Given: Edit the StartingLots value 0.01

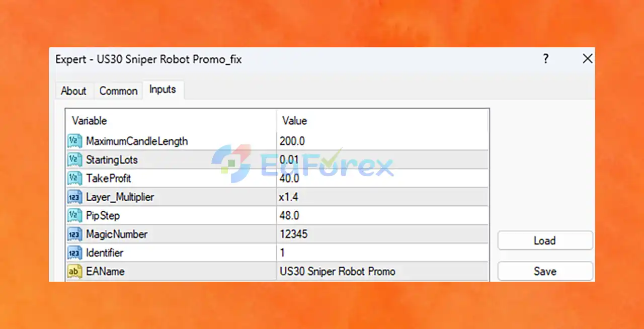Looking at the screenshot, I should (382, 160).
